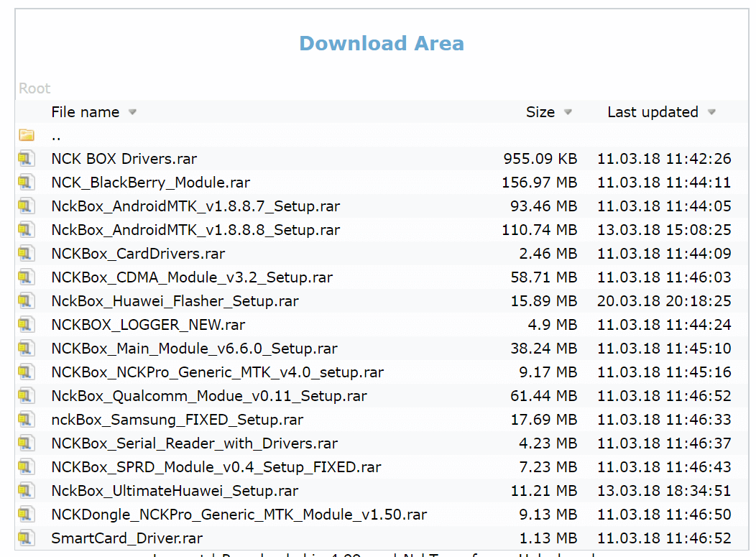Viewport: 756px width, 557px height.
Task: Click the icon next to NCK_BlackBerry_Module.rar
Action: 27,183
